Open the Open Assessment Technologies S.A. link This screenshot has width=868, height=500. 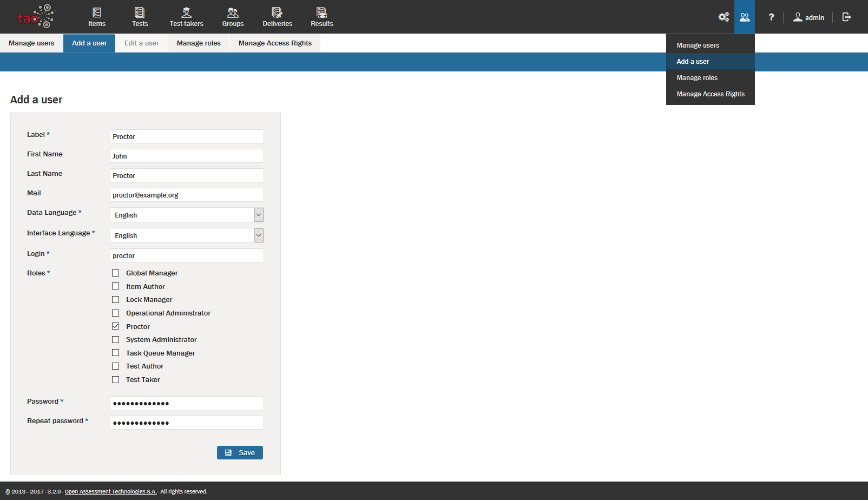click(x=110, y=492)
